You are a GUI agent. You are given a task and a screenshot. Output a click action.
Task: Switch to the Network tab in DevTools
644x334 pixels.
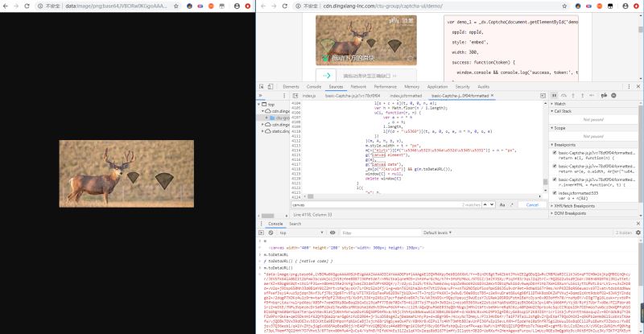[358, 86]
